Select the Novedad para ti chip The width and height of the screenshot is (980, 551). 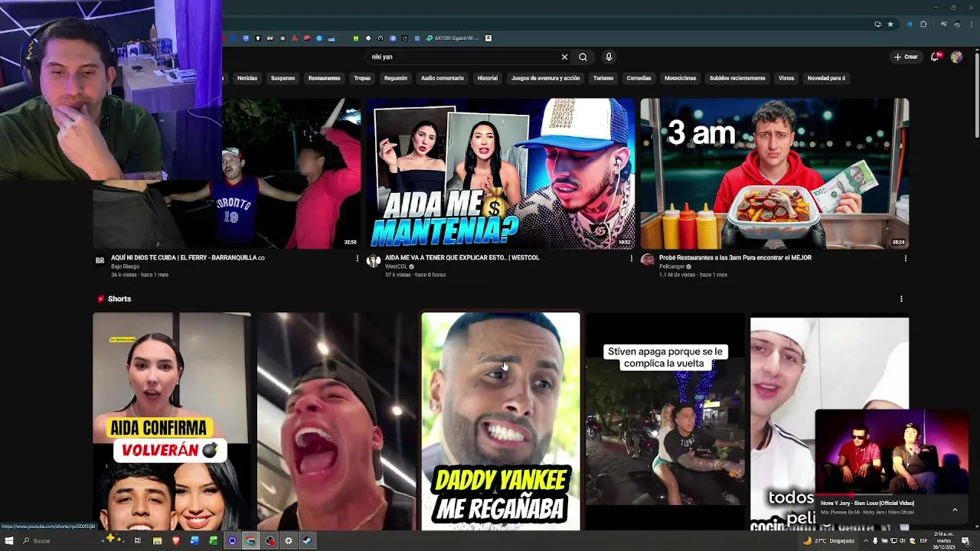826,78
